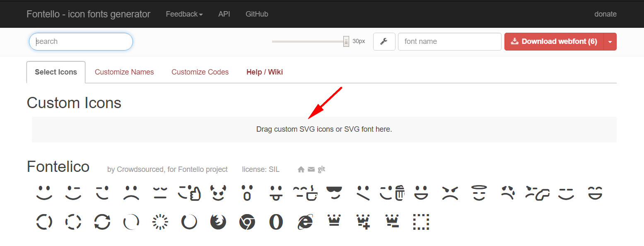The height and width of the screenshot is (246, 644).
Task: Click the Fontelico author email envelope icon
Action: (x=311, y=169)
